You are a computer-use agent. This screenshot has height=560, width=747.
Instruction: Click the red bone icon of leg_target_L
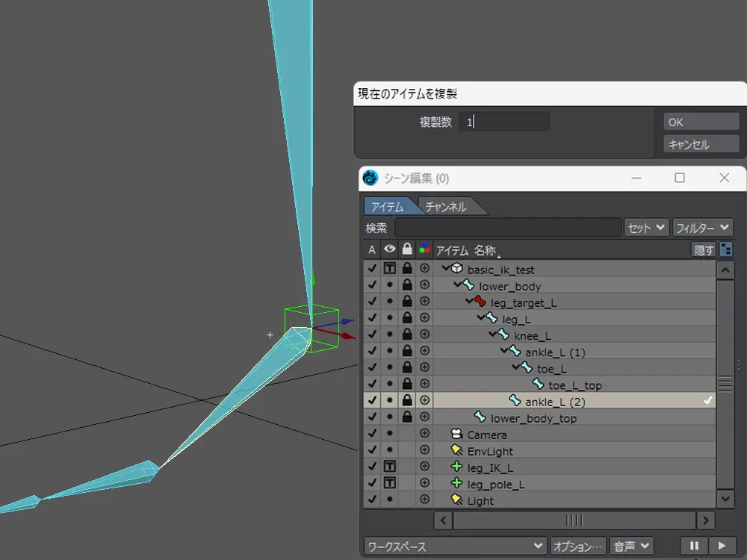pyautogui.click(x=480, y=302)
